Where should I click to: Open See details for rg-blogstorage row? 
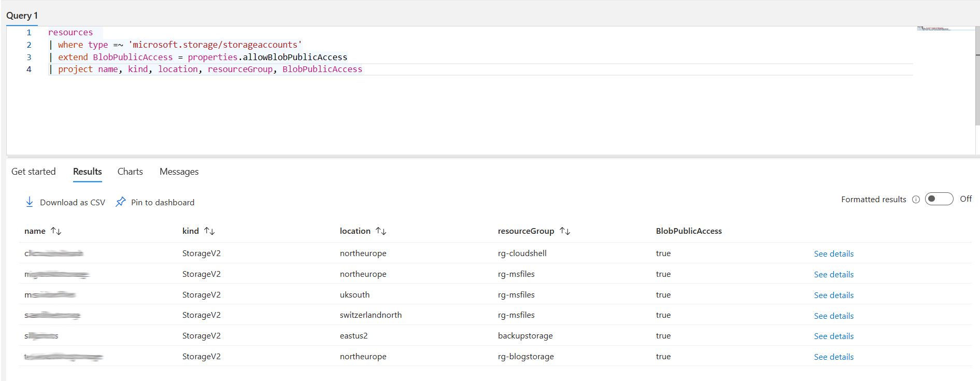pyautogui.click(x=834, y=357)
